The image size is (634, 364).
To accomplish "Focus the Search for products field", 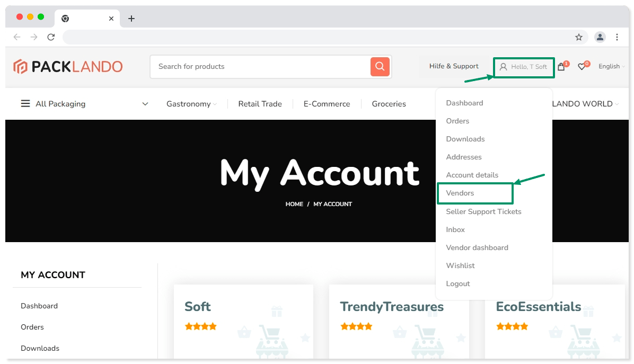I will point(260,67).
